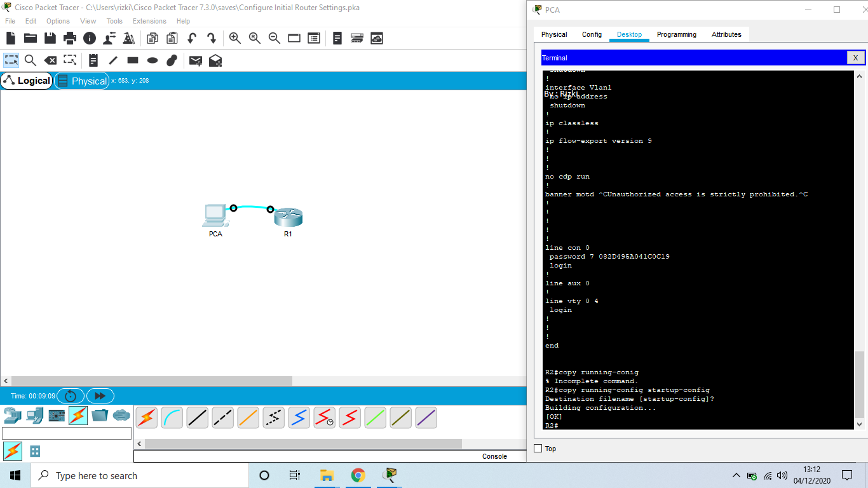Screen dimensions: 868x488
Task: Toggle automatic connection type lightning
Action: [x=147, y=417]
